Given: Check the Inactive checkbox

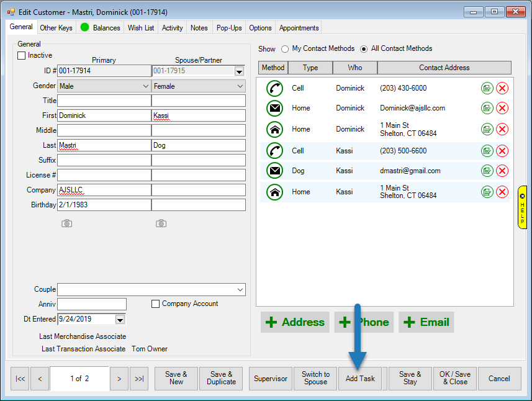Looking at the screenshot, I should tap(22, 56).
